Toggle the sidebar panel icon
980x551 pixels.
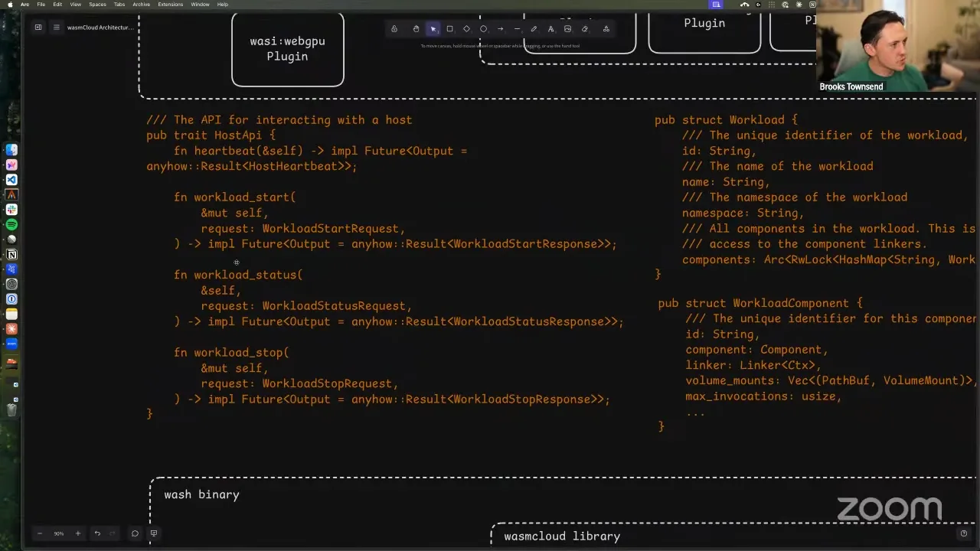tap(38, 28)
